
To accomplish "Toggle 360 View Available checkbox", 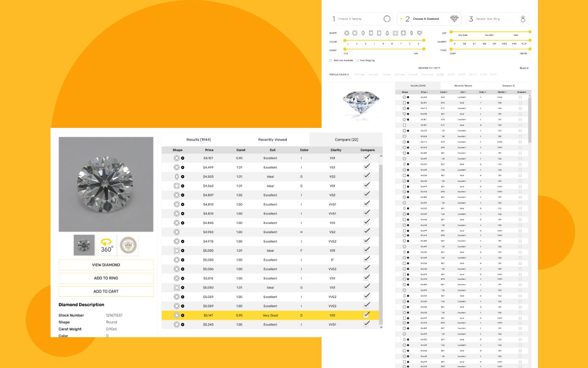I will (331, 60).
